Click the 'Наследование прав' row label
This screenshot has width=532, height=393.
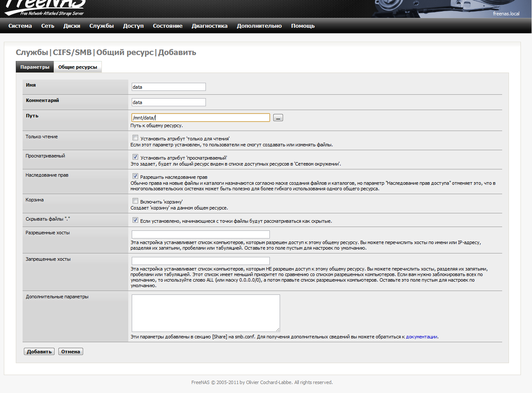[47, 175]
